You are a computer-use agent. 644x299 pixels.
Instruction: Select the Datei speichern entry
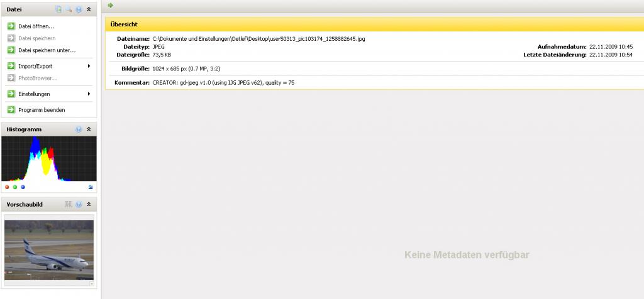pyautogui.click(x=37, y=38)
